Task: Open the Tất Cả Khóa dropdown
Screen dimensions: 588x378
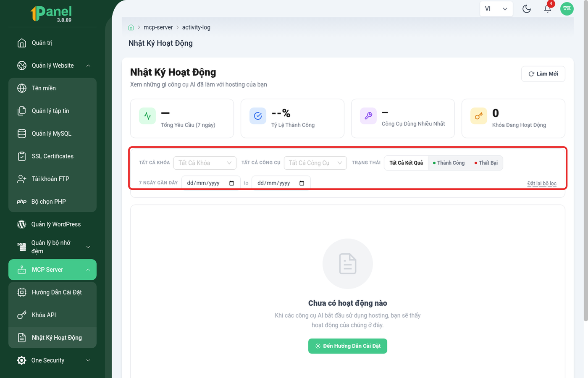Action: (x=205, y=163)
